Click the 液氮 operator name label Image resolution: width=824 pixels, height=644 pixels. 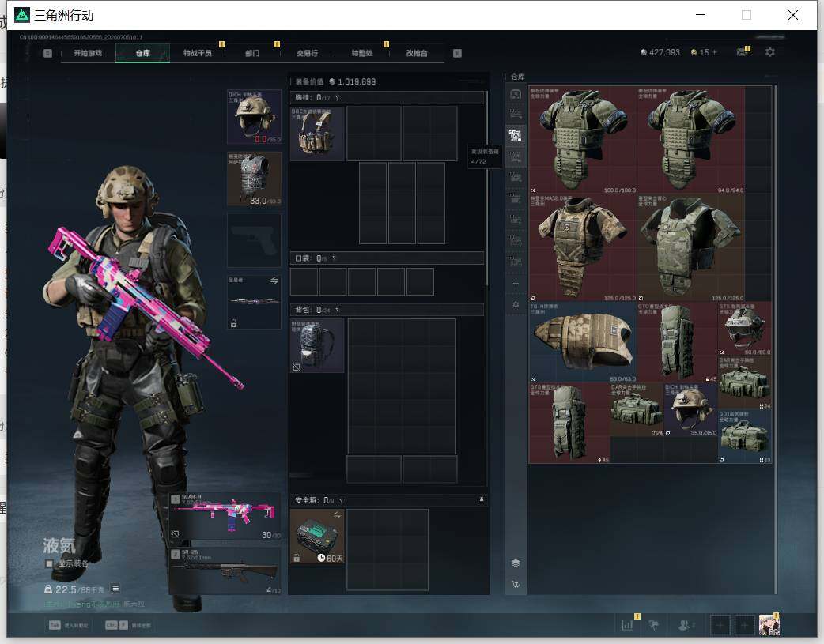(x=59, y=546)
